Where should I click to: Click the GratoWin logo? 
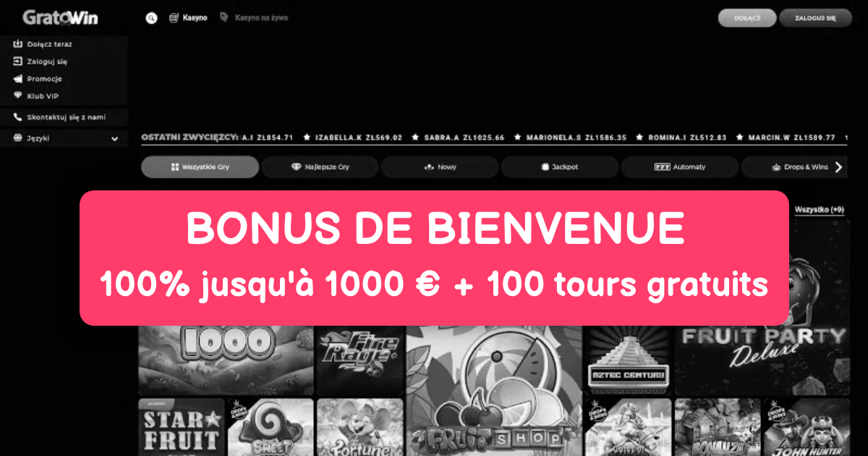[60, 17]
